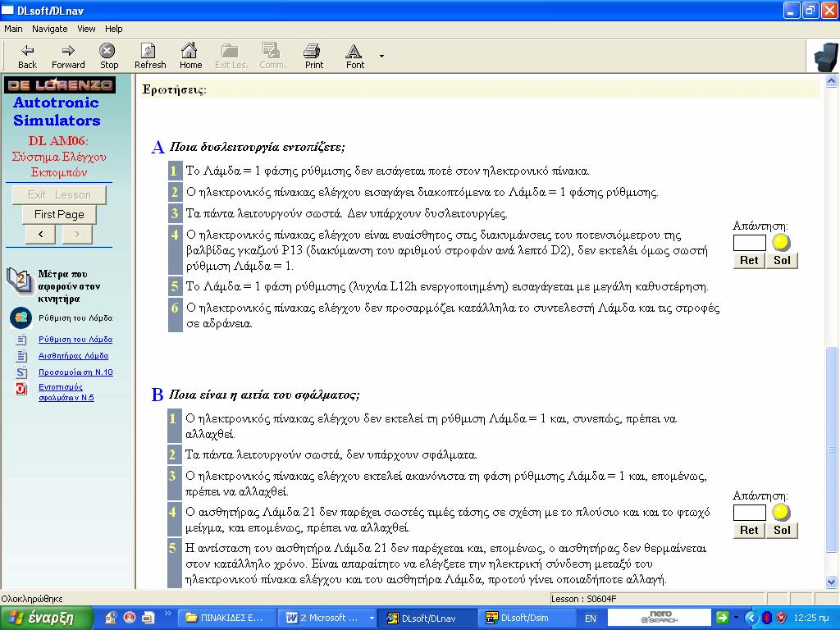Click the simulation icon beside 'Προσομοίωση N.10'
Image resolution: width=840 pixels, height=630 pixels.
21,372
